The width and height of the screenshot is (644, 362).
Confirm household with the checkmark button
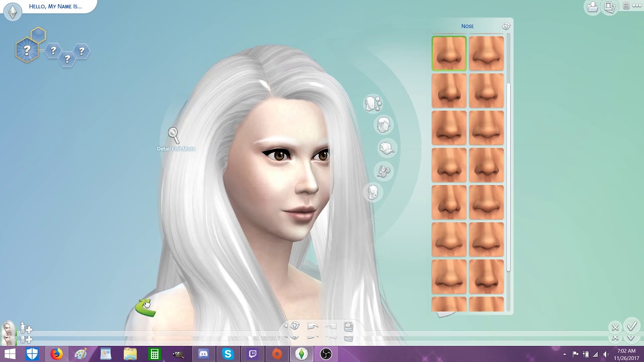(x=631, y=326)
